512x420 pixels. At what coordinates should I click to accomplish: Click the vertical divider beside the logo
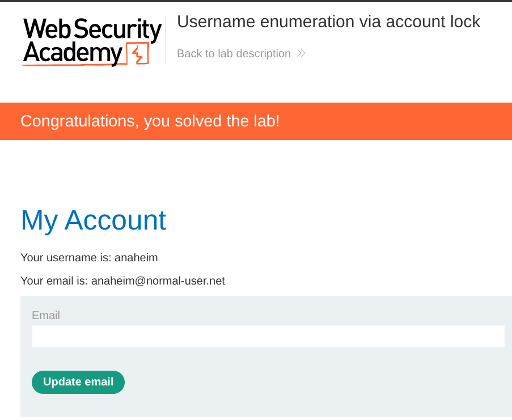(166, 41)
